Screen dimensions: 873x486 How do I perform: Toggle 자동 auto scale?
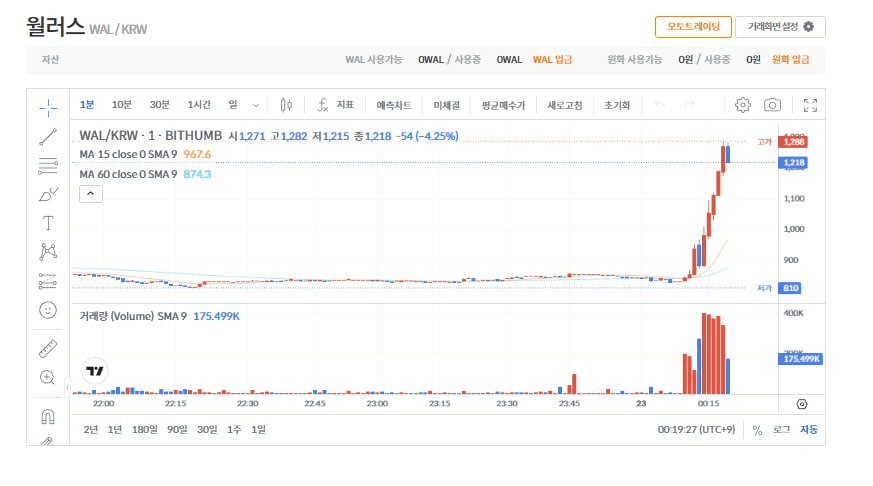(809, 430)
